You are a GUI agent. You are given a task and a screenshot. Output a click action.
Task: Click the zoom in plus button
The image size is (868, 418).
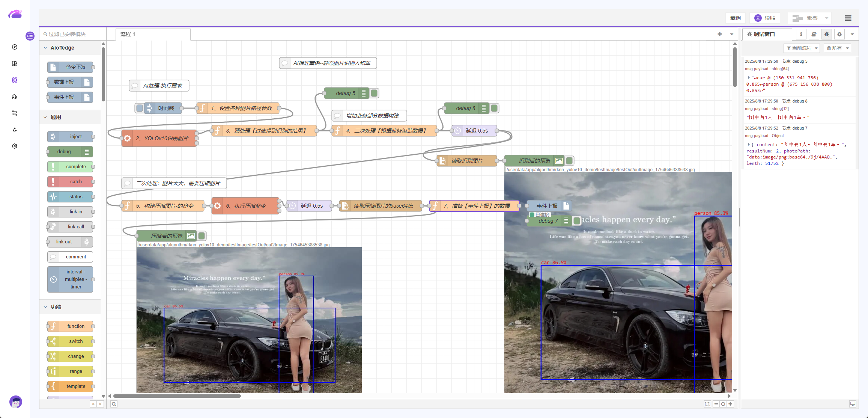click(x=730, y=404)
